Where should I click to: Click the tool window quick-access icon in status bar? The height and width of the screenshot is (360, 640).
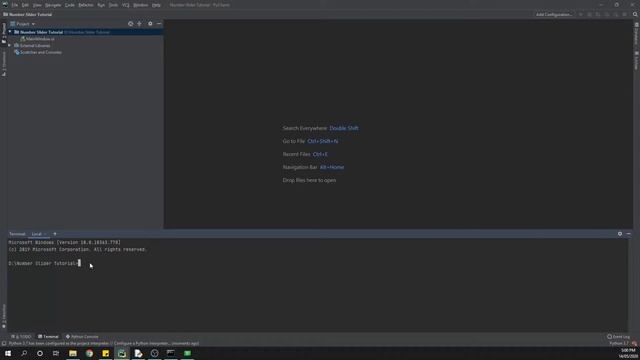[x=4, y=344]
